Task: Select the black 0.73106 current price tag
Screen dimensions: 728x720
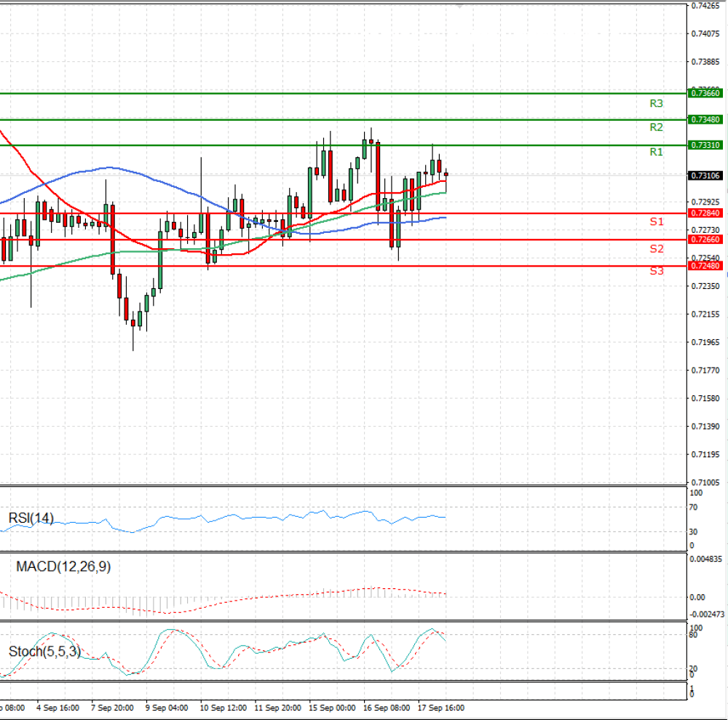Action: [705, 176]
